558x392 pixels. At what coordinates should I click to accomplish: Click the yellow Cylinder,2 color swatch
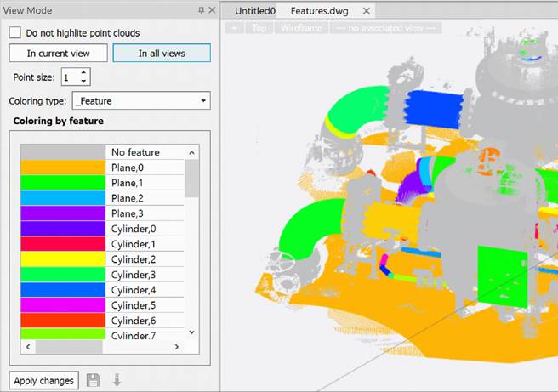pyautogui.click(x=63, y=259)
